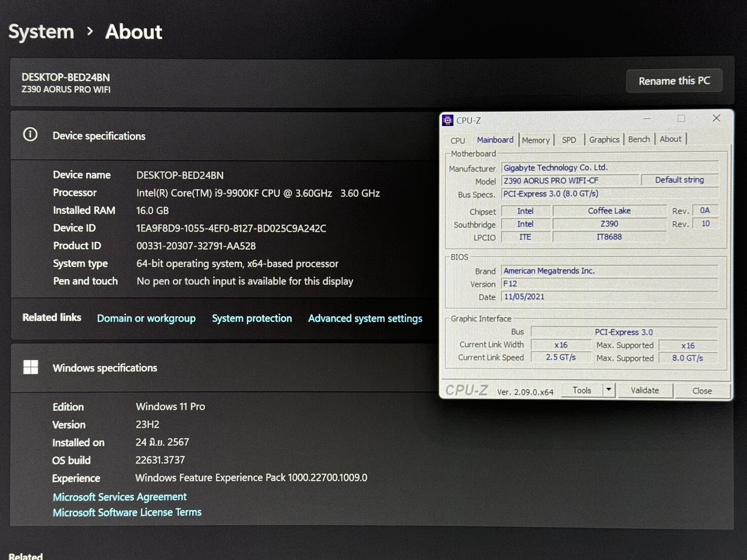747x560 pixels.
Task: Click the Device specifications info icon
Action: (x=30, y=134)
